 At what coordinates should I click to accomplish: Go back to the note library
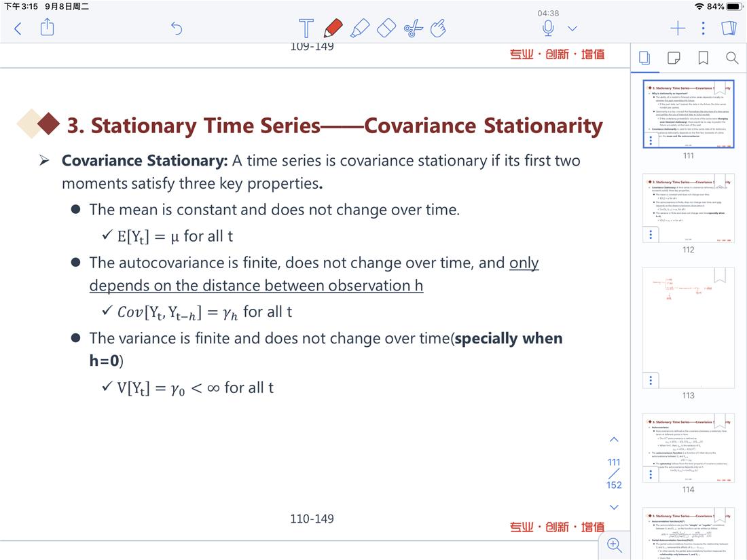(18, 29)
